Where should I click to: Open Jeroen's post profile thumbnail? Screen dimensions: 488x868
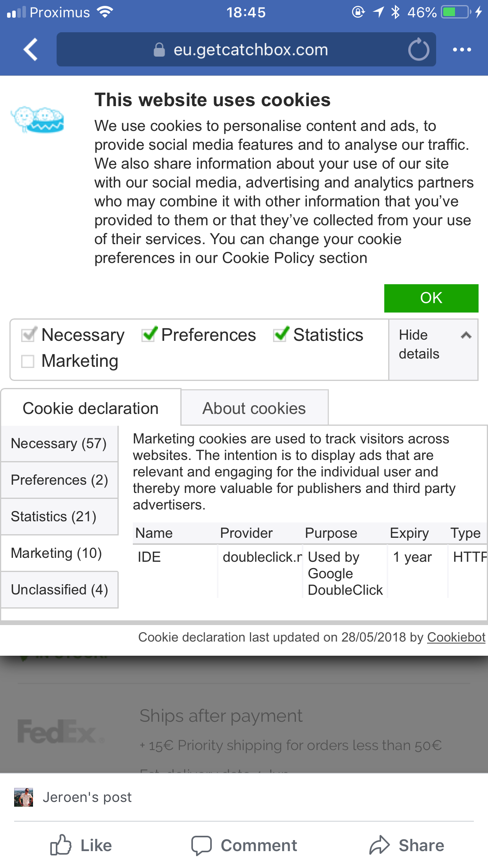(24, 797)
